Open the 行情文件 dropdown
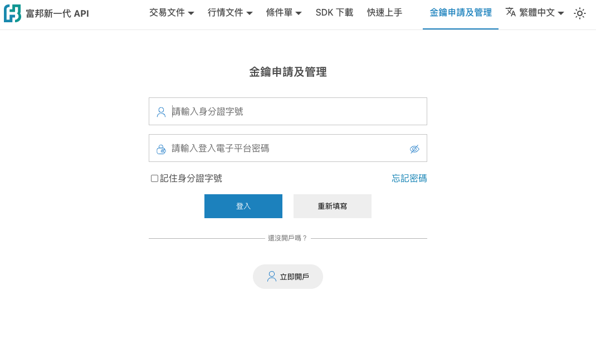This screenshot has width=596, height=364. [230, 12]
